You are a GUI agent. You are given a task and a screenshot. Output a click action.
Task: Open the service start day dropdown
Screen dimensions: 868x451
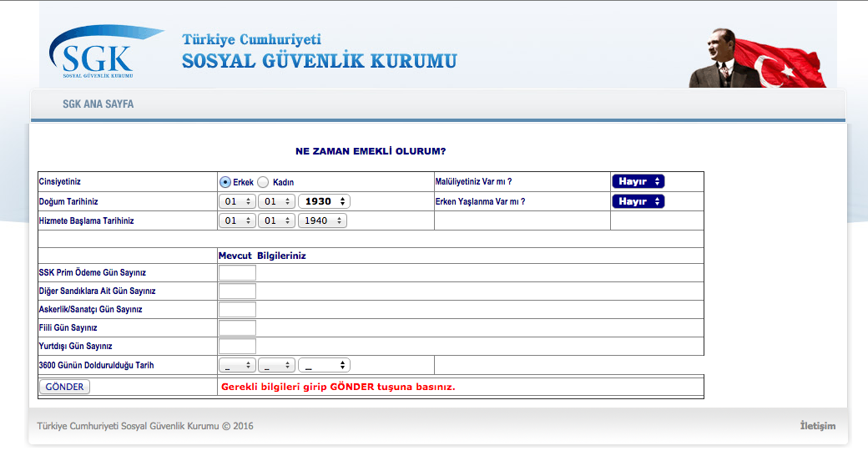pos(237,220)
